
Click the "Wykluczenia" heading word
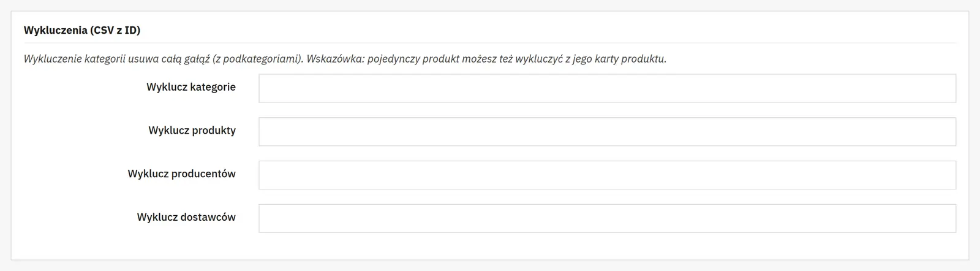(55, 30)
